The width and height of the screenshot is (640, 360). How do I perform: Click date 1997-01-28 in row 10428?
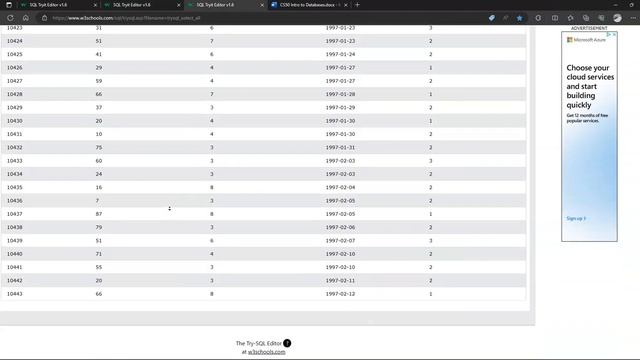pos(340,94)
